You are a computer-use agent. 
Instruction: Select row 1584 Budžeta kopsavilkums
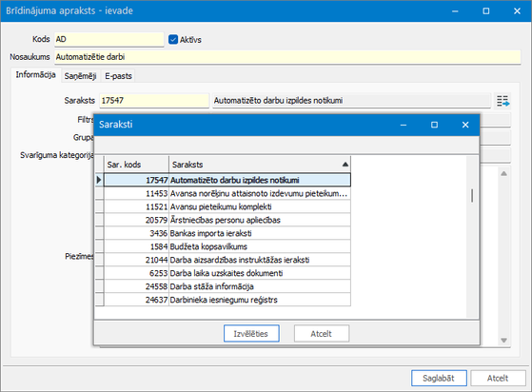227,246
